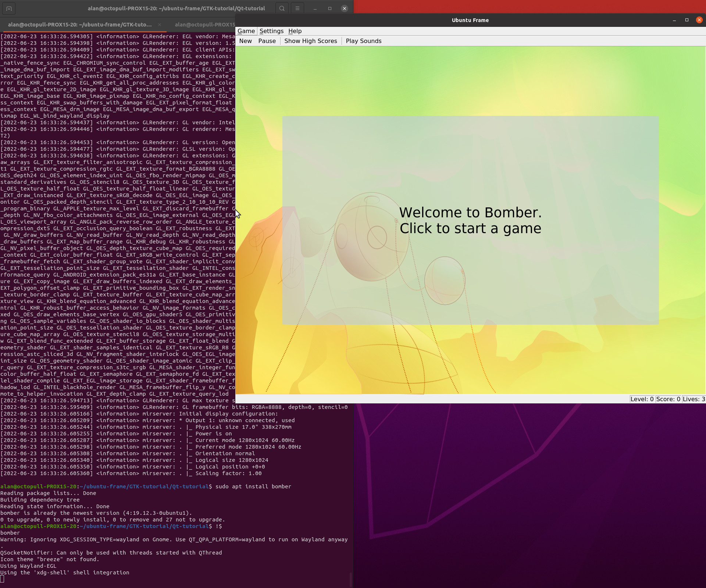706x588 pixels.
Task: Start a New game from toolbar
Action: click(x=245, y=41)
